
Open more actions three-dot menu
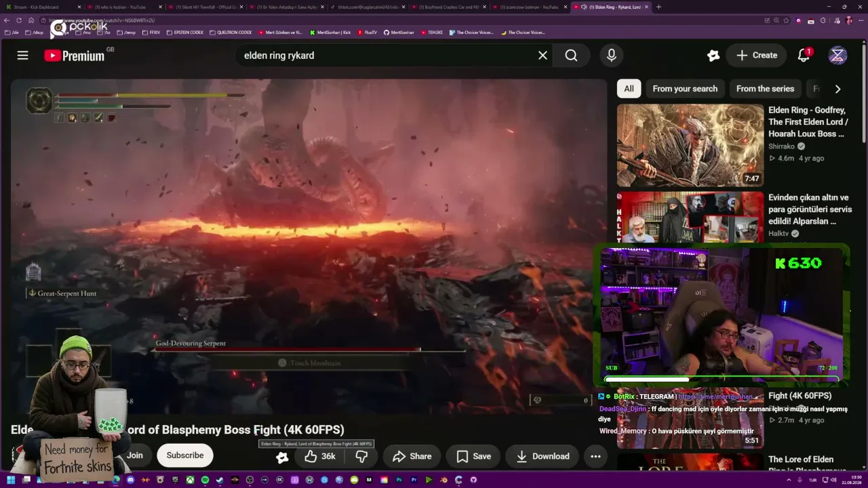595,456
